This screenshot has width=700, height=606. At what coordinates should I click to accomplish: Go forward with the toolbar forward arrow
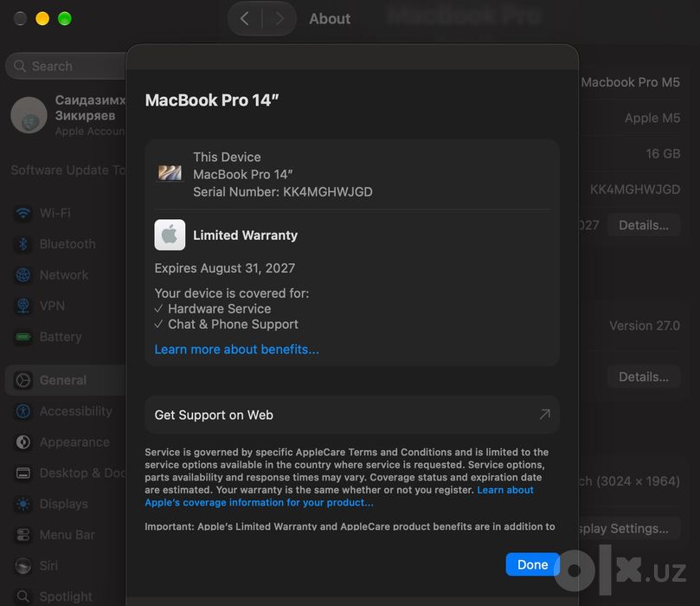pos(279,18)
